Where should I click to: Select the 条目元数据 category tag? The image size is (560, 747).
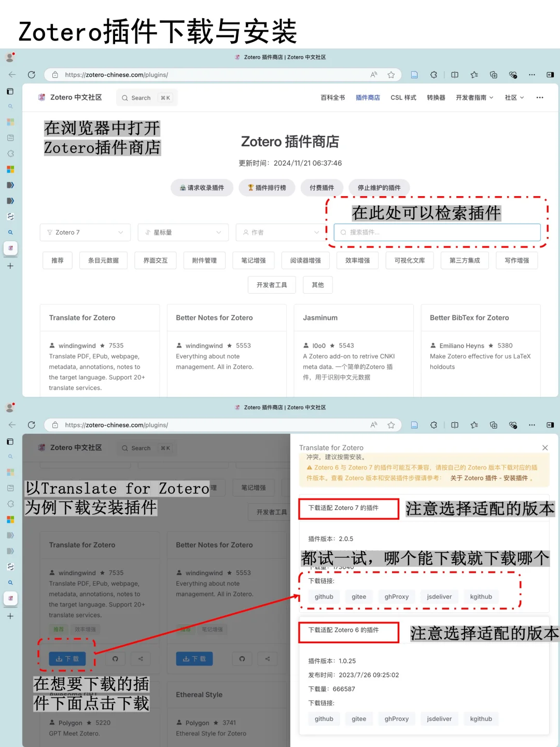tap(104, 260)
